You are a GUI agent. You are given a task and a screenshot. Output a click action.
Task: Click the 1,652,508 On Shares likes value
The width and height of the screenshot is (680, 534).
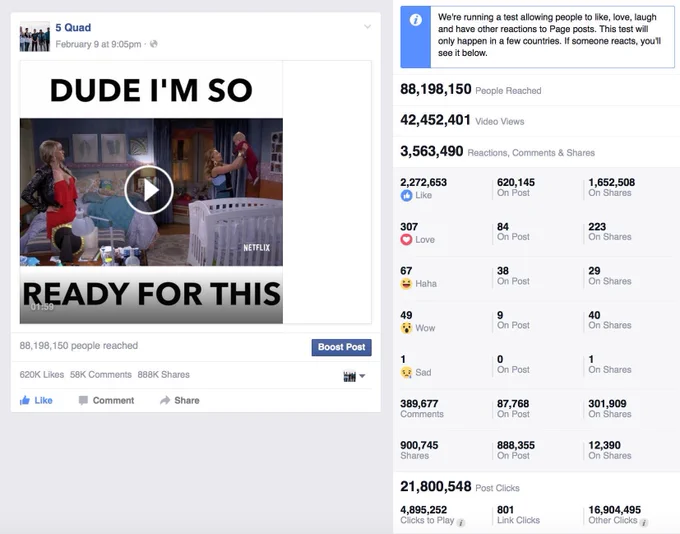[611, 182]
